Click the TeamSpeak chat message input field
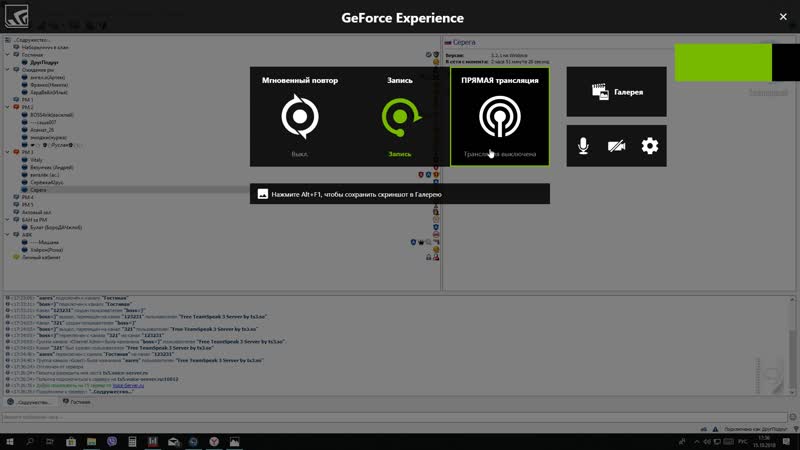Image resolution: width=800 pixels, height=450 pixels. (x=394, y=417)
